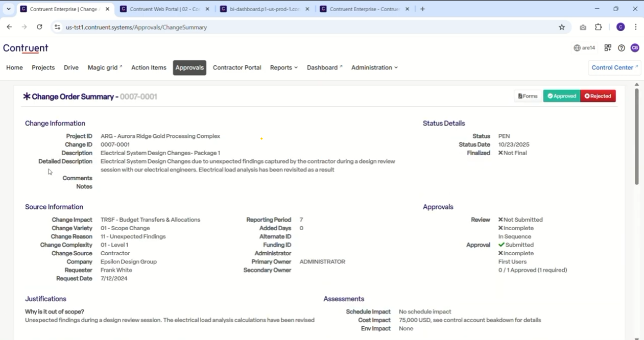This screenshot has height=340, width=644.
Task: Open the tab search chevron
Action: 9,9
